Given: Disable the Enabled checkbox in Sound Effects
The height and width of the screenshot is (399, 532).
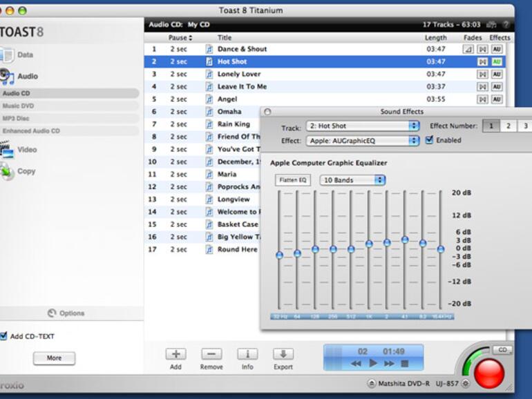Looking at the screenshot, I should click(x=430, y=140).
